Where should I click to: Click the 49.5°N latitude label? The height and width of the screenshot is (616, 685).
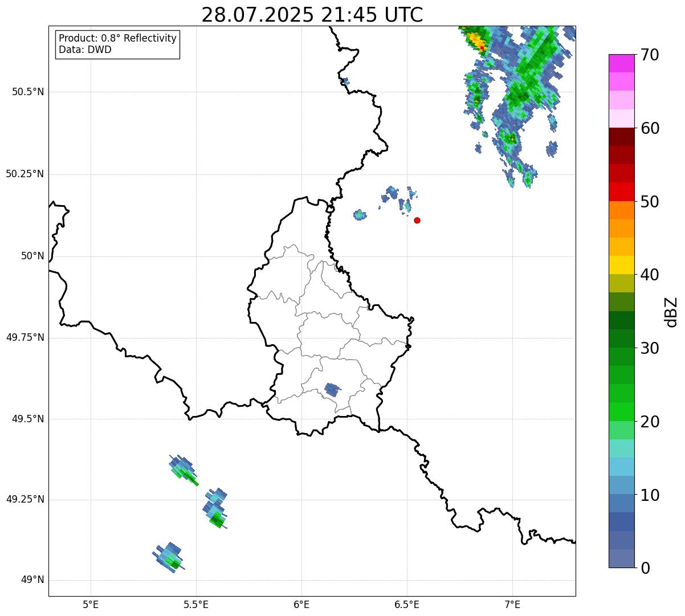tap(28, 419)
